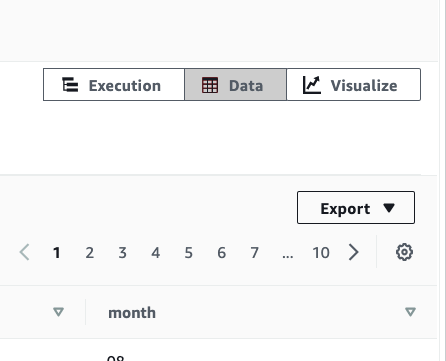Open filter triangle left of month column

tap(58, 312)
